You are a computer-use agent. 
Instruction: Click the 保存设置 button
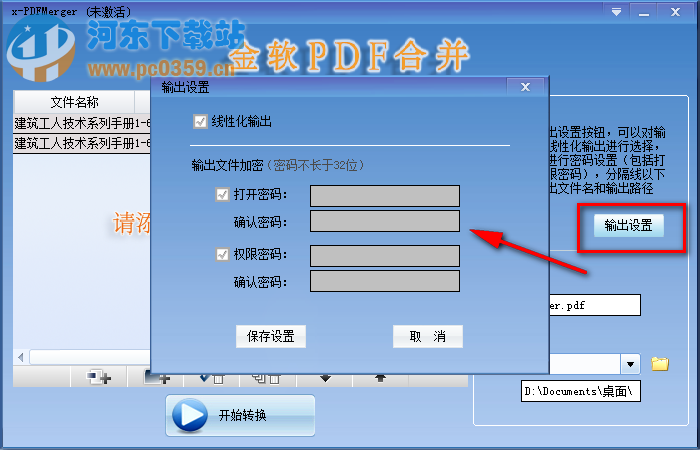point(271,336)
